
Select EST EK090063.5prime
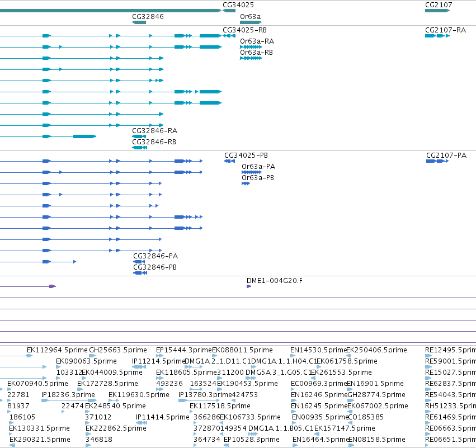(86, 361)
